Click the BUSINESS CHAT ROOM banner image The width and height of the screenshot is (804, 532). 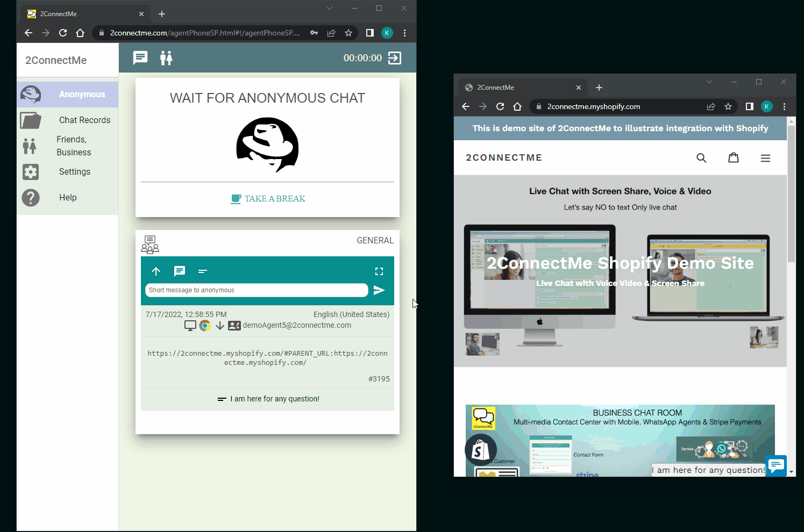pyautogui.click(x=620, y=441)
